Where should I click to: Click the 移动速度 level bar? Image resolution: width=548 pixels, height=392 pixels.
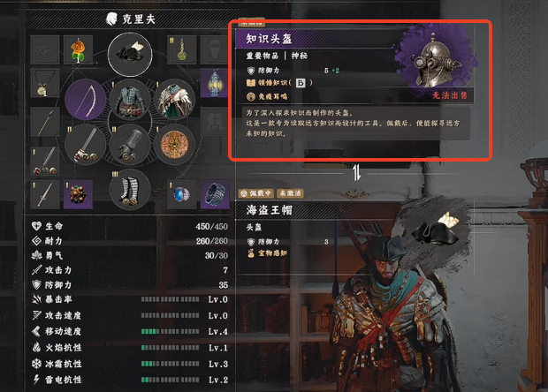[x=171, y=331]
